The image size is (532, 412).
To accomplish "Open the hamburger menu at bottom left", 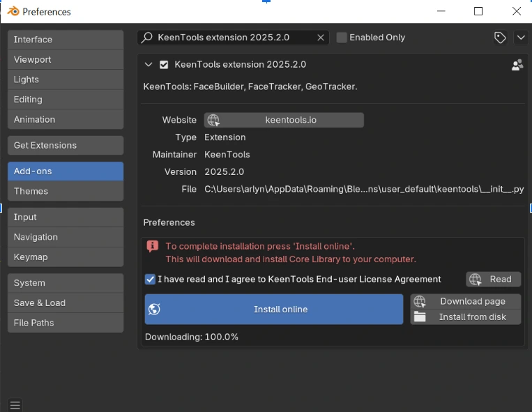I will (x=15, y=404).
